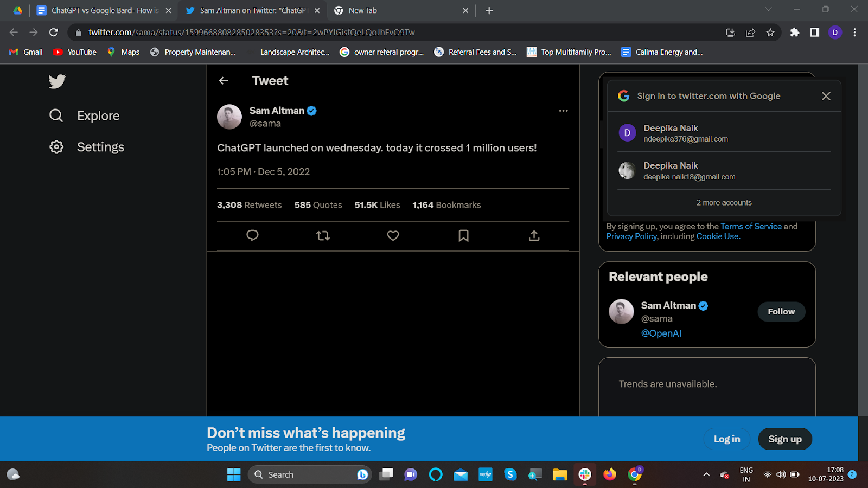Screen dimensions: 868x488
Task: Open the Mail app on taskbar
Action: [461, 475]
